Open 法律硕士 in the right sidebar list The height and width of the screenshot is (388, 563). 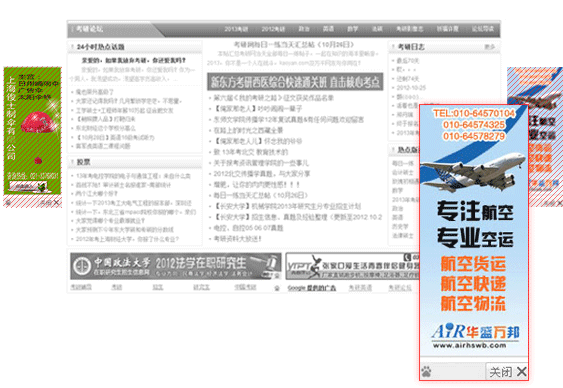click(x=403, y=235)
